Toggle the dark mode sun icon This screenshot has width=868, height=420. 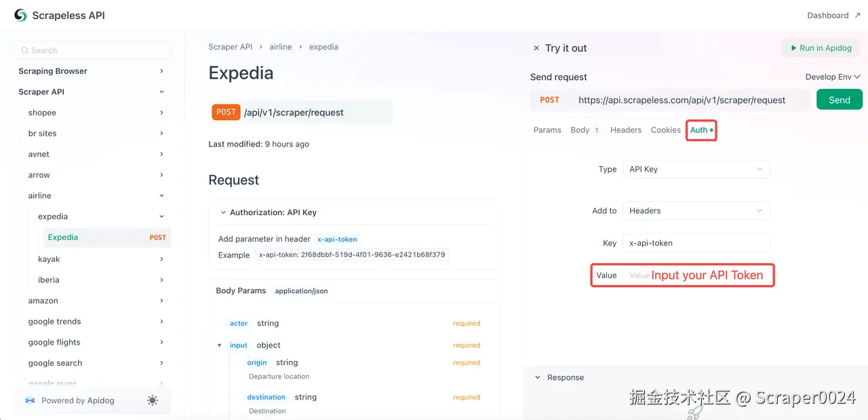[x=153, y=400]
